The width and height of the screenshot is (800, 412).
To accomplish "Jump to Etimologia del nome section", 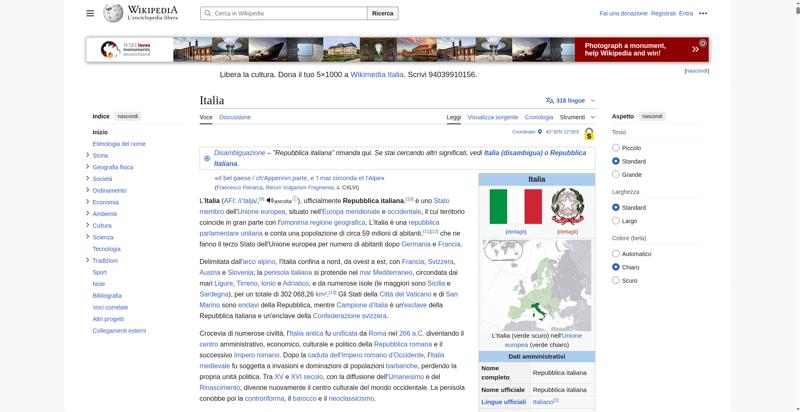I will point(119,144).
